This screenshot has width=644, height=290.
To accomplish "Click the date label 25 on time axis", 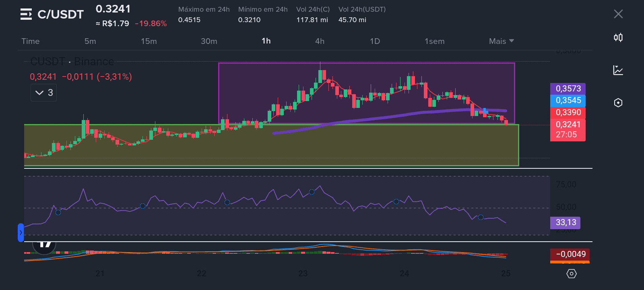I will (506, 273).
